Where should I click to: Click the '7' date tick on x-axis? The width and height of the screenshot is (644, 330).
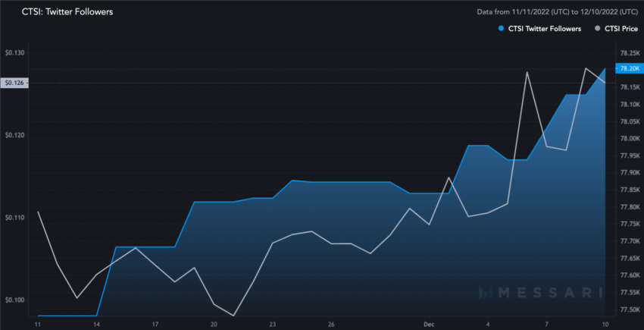[547, 324]
